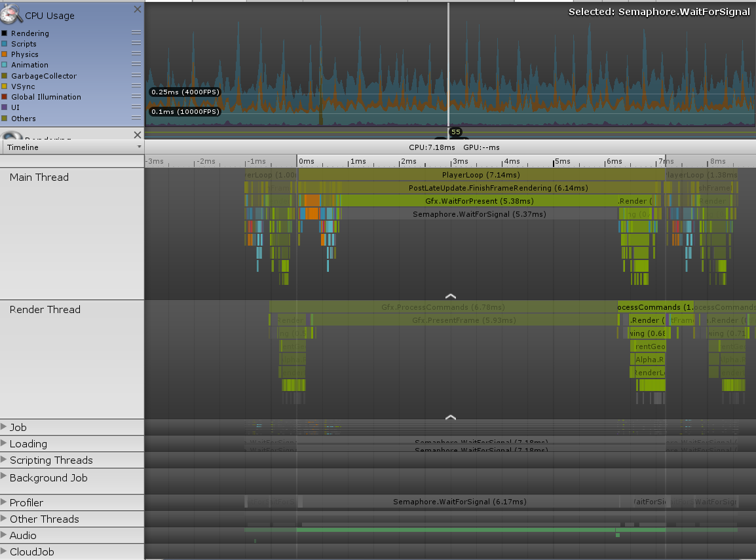Expand the Audio thread group

[4, 535]
